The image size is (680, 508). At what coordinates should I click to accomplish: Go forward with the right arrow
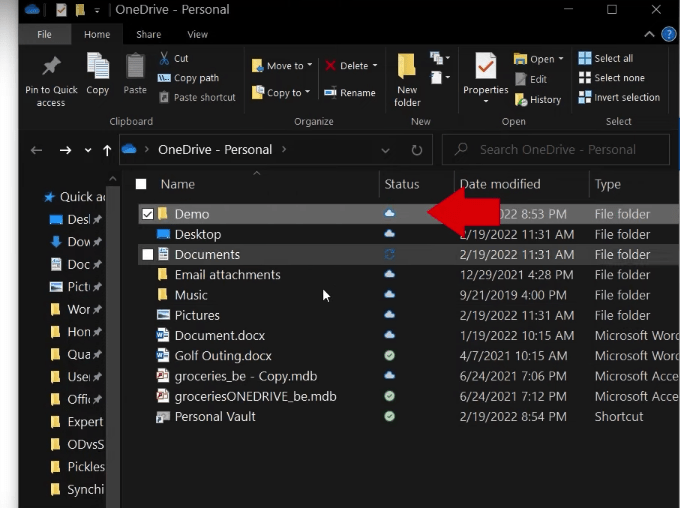click(x=65, y=151)
